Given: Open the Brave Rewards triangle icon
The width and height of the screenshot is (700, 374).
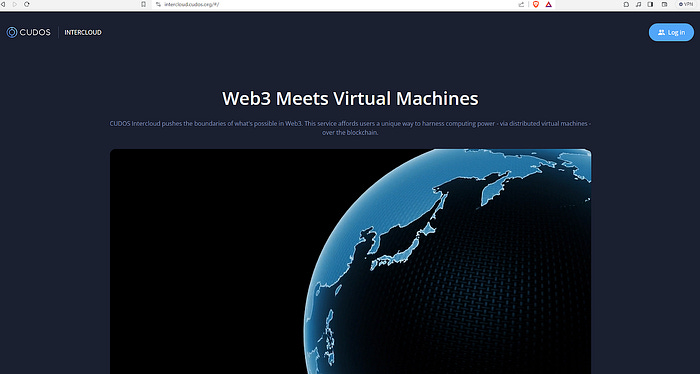Looking at the screenshot, I should pyautogui.click(x=548, y=4).
